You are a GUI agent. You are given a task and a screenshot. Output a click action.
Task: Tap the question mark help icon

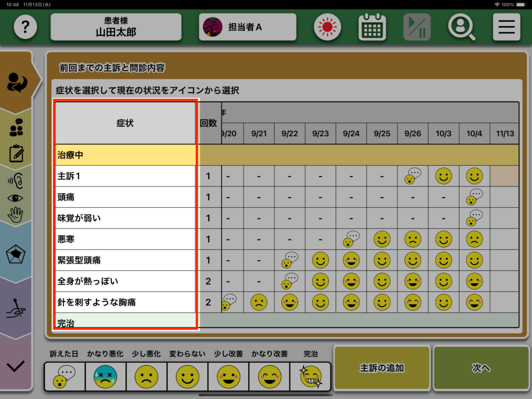(25, 27)
